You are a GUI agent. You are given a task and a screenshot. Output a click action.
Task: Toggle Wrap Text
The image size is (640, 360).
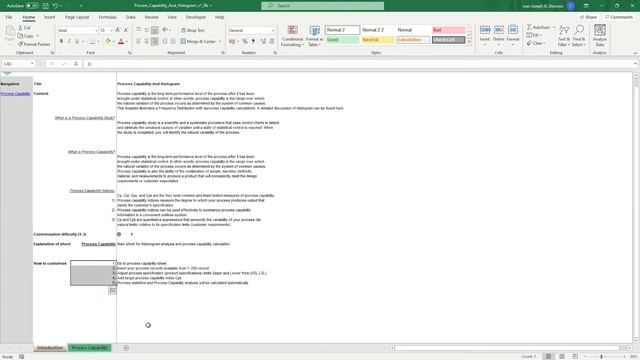point(193,30)
